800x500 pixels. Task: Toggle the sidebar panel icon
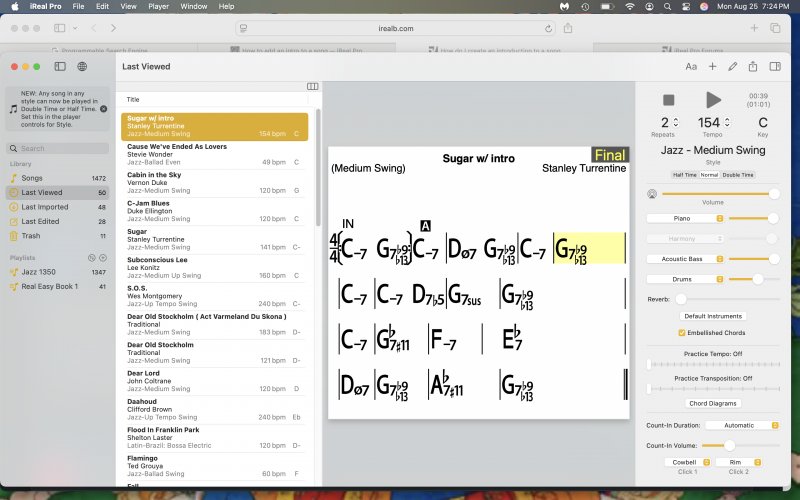pyautogui.click(x=60, y=67)
